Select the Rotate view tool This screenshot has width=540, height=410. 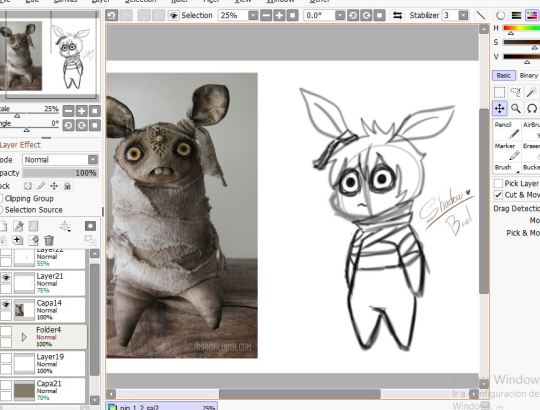(x=532, y=108)
